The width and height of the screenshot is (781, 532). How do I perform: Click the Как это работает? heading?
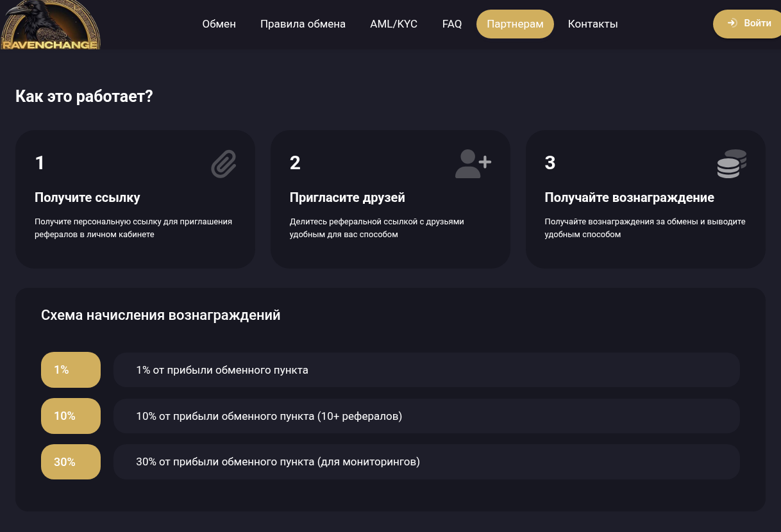point(84,97)
